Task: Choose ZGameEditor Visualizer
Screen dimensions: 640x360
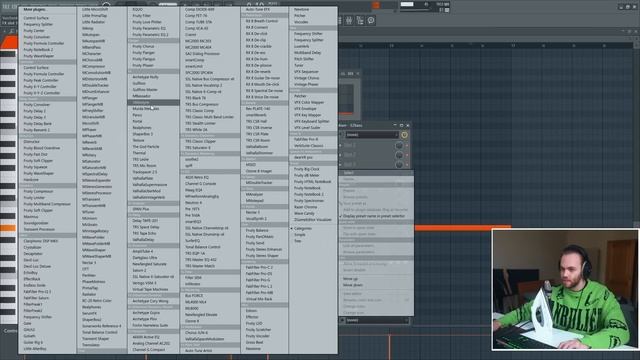Action: [313, 220]
